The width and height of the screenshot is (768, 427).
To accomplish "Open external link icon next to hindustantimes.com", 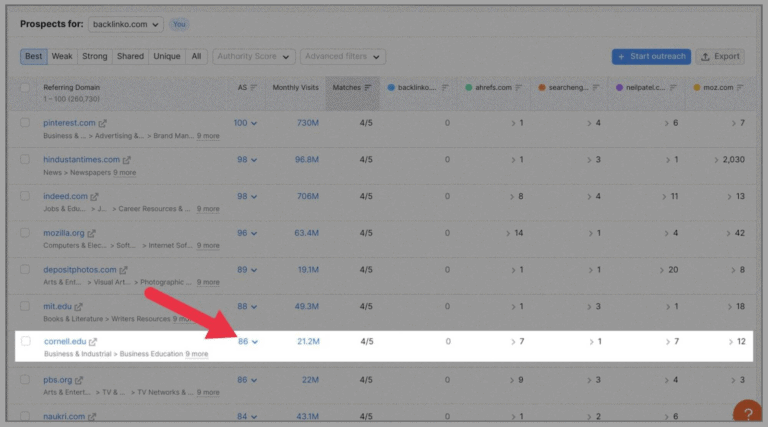I will [127, 160].
